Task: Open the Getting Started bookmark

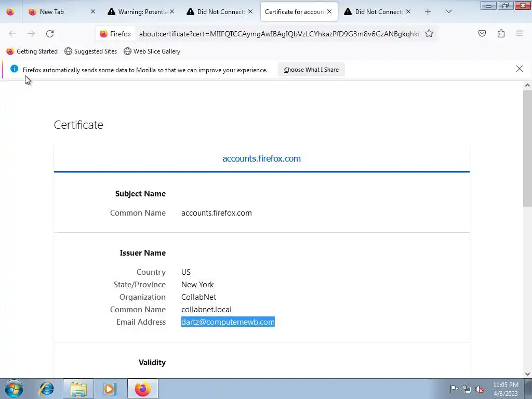Action: click(32, 51)
